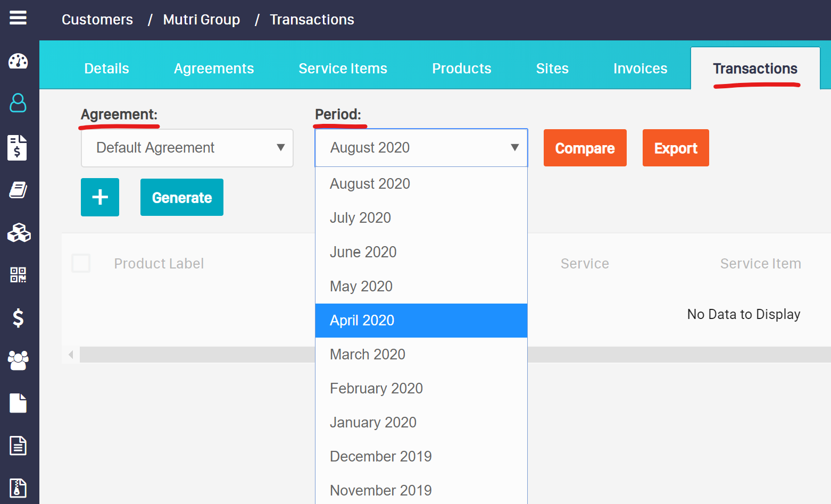Screen dimensions: 831x504
Task: Select the dollar pricing icon in sidebar
Action: coord(18,318)
